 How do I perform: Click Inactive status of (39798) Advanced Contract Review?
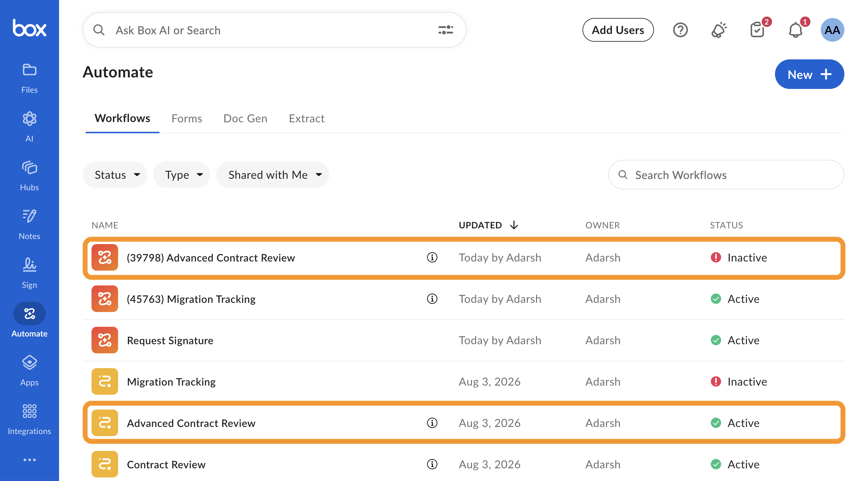pos(739,257)
